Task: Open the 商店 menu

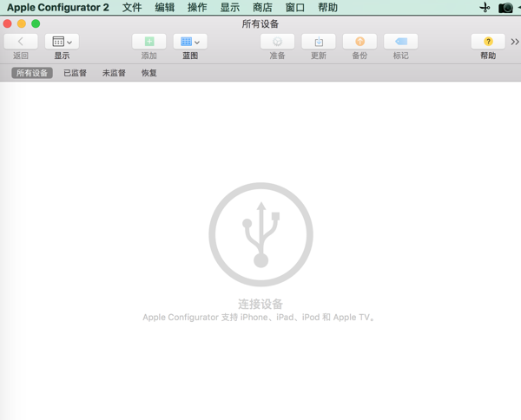Action: (x=262, y=7)
